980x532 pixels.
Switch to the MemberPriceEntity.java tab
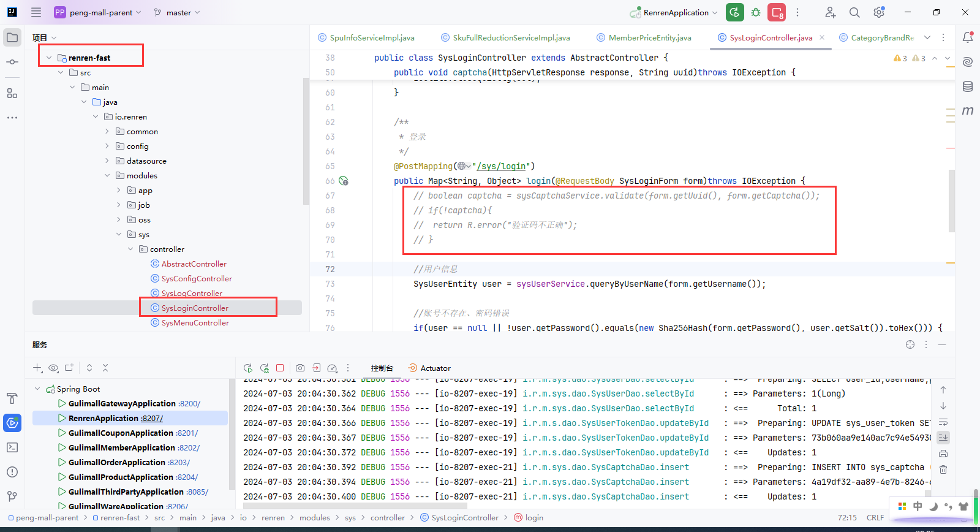pos(644,37)
